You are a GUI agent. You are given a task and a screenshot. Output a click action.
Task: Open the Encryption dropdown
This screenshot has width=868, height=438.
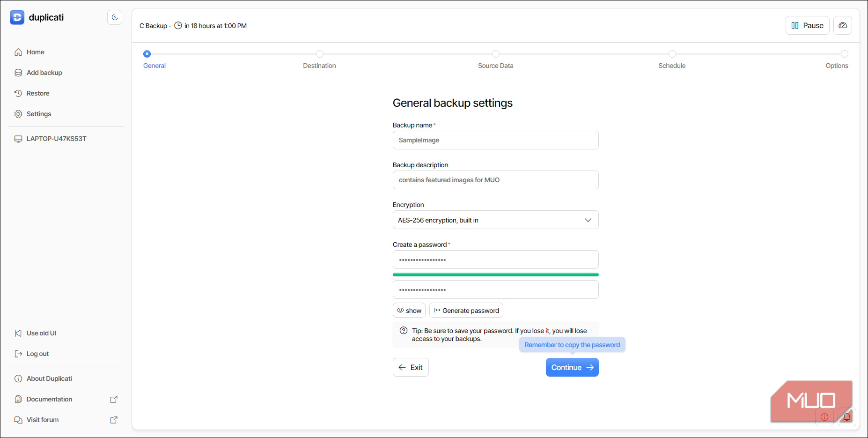(496, 220)
